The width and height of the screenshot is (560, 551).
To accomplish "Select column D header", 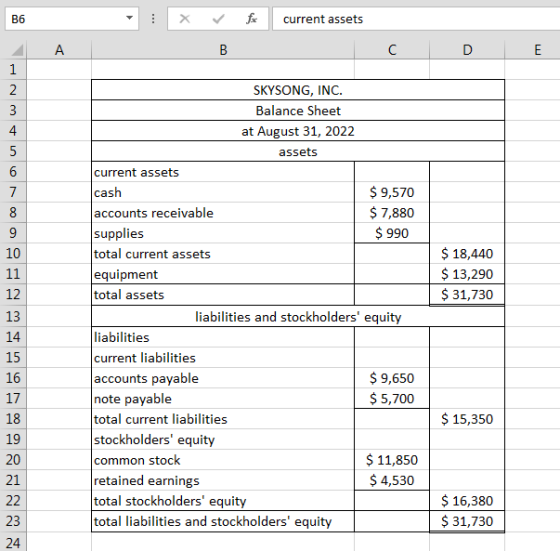I will click(x=467, y=50).
